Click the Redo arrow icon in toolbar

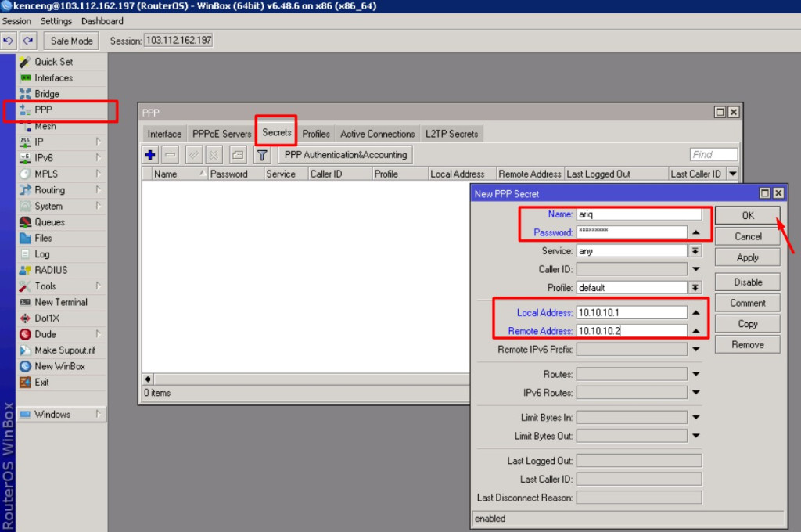[x=28, y=41]
